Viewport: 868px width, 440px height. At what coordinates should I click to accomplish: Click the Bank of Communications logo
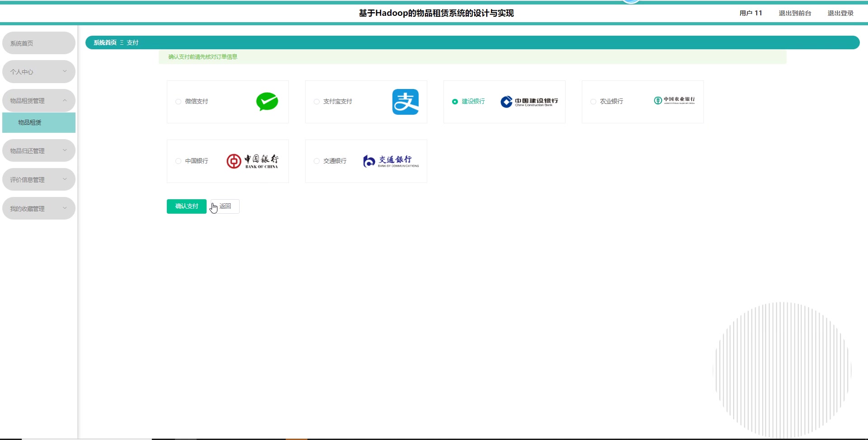tap(391, 161)
